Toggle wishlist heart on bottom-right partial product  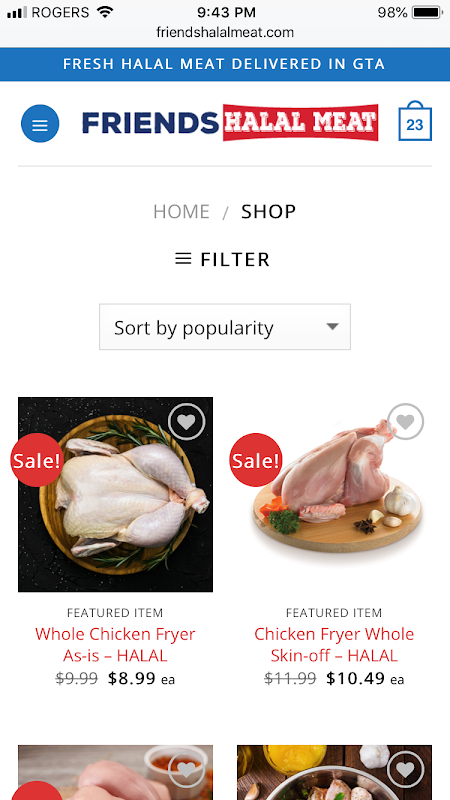[x=406, y=770]
